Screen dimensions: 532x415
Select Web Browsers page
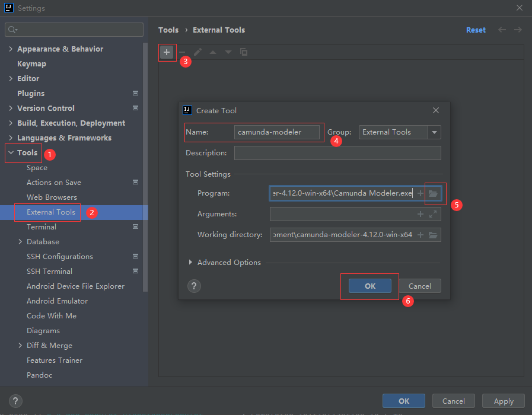[52, 197]
